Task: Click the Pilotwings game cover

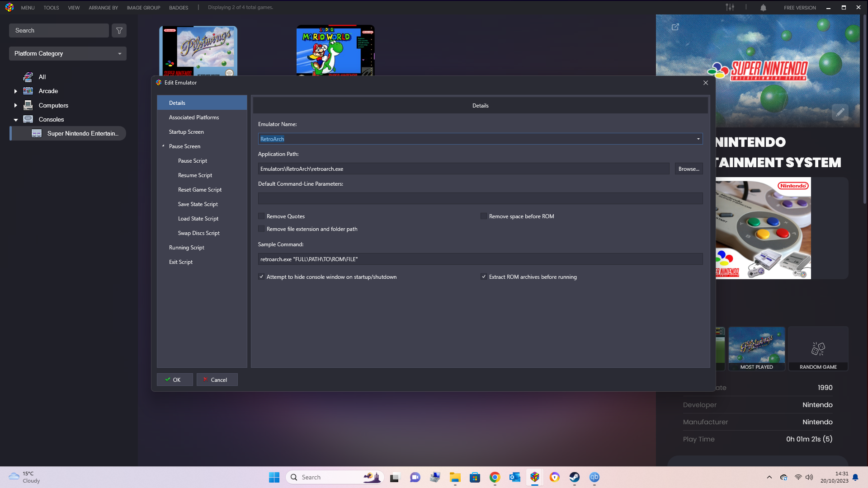Action: pyautogui.click(x=198, y=51)
